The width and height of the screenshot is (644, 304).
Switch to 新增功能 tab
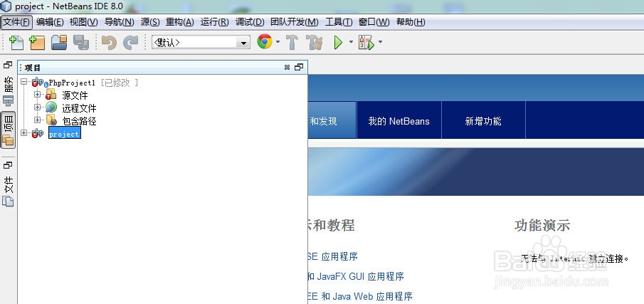click(483, 121)
